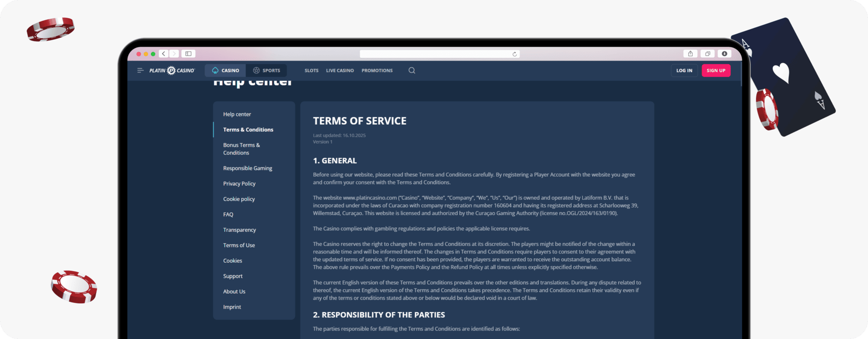This screenshot has height=339, width=868.
Task: Open Responsible Gaming sidebar link
Action: [248, 169]
